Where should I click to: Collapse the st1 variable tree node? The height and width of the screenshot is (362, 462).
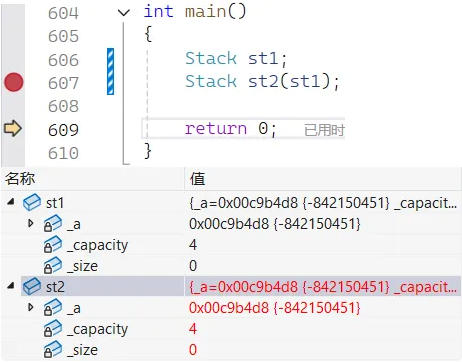11,201
